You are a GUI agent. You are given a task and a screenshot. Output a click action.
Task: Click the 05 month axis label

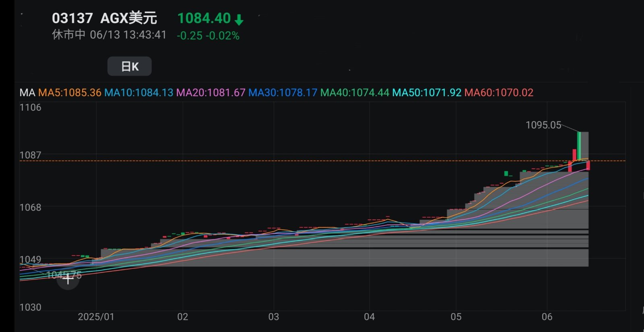[456, 317]
